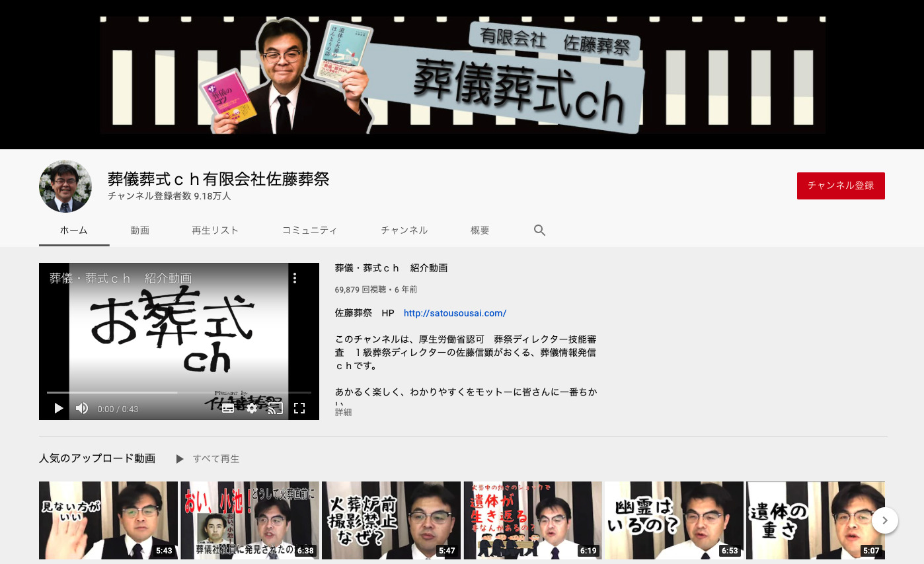Click the channel banner image
The height and width of the screenshot is (564, 924).
pyautogui.click(x=462, y=75)
